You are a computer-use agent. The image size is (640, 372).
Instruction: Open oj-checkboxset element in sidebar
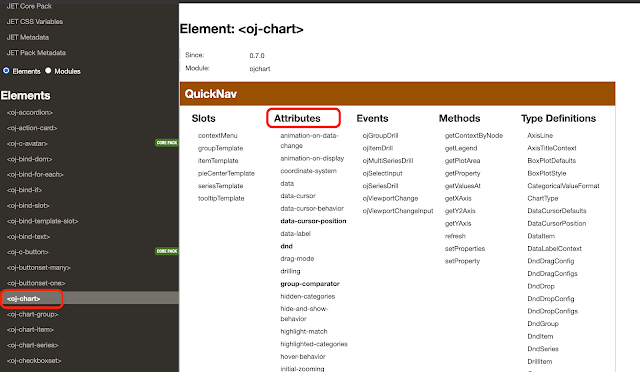(x=34, y=361)
